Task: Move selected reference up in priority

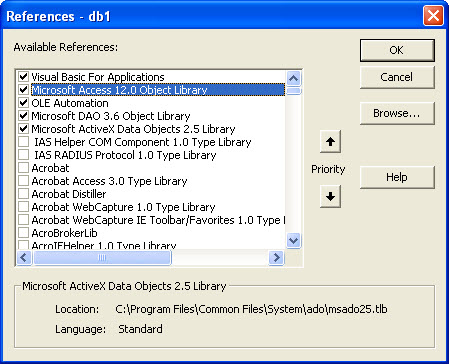Action: [x=330, y=142]
